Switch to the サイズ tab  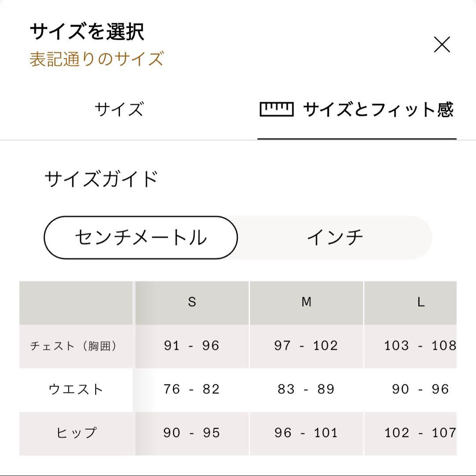pos(119,109)
